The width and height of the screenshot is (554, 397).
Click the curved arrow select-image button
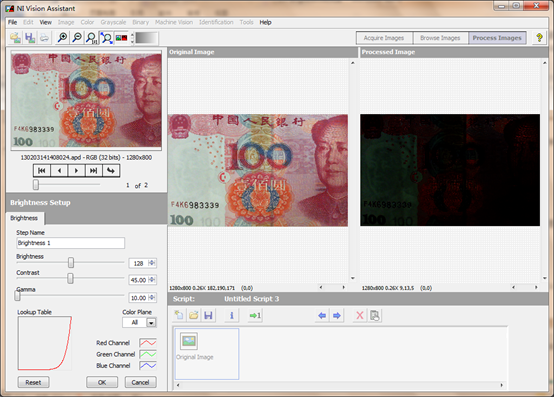[x=111, y=171]
